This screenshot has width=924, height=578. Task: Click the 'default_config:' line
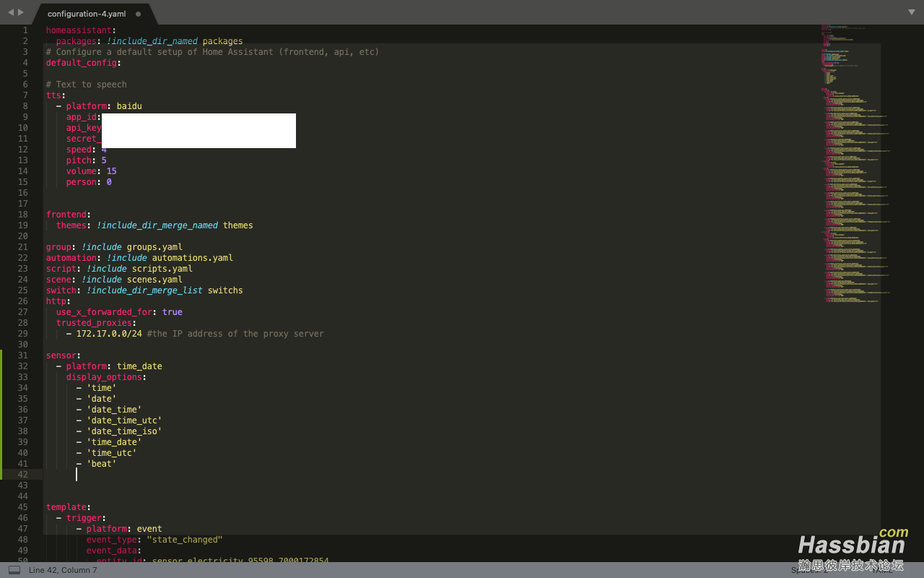coord(84,63)
